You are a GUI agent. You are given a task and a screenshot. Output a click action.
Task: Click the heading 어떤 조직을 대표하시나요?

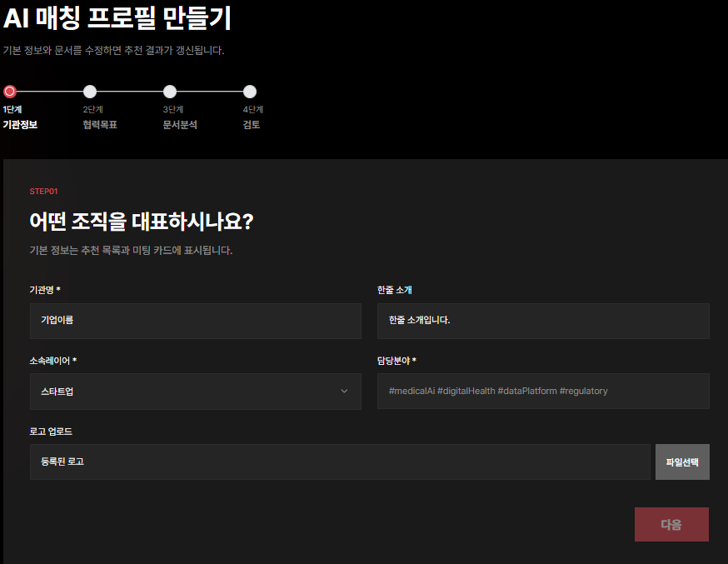141,221
